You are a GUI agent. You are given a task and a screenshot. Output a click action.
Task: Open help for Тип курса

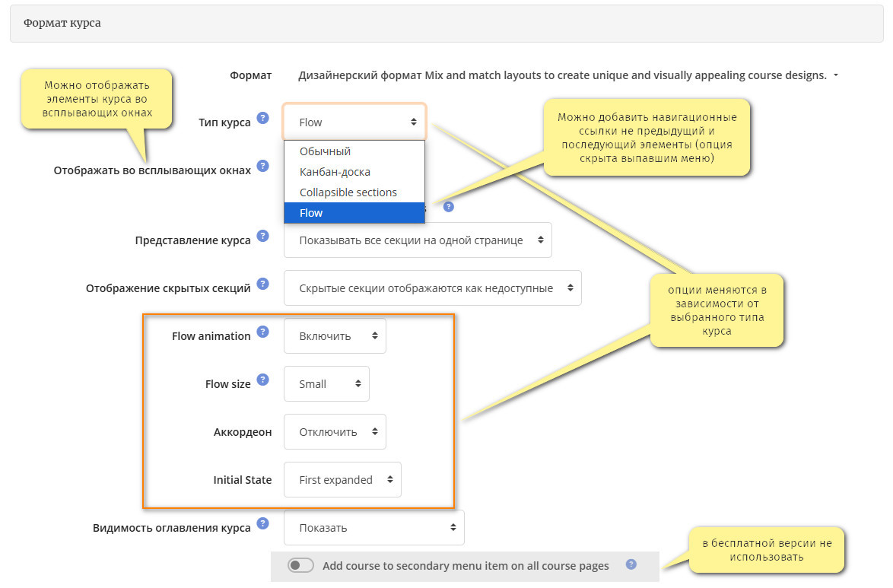[x=262, y=118]
